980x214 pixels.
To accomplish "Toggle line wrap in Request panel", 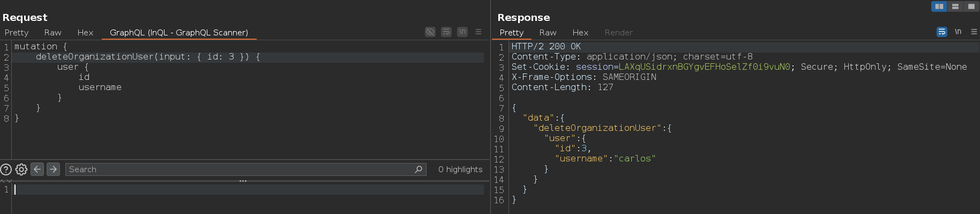I will pyautogui.click(x=446, y=32).
